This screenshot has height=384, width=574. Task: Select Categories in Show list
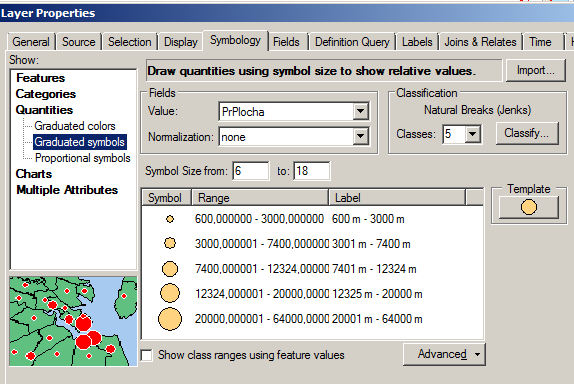[46, 94]
